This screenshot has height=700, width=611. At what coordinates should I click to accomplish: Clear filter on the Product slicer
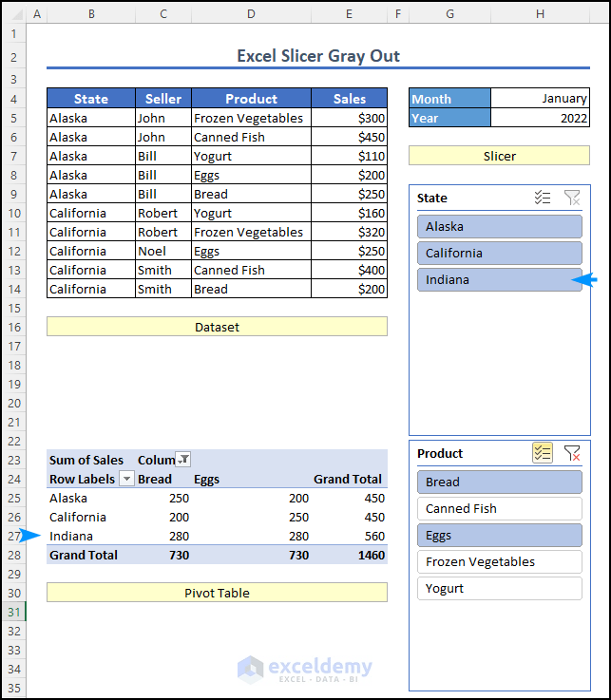point(572,453)
